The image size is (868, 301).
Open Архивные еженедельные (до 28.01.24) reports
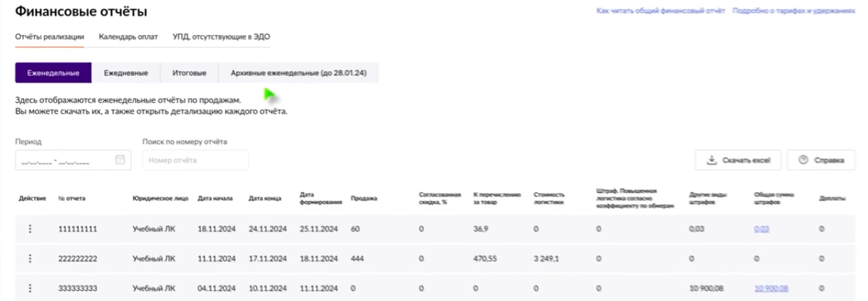point(298,73)
